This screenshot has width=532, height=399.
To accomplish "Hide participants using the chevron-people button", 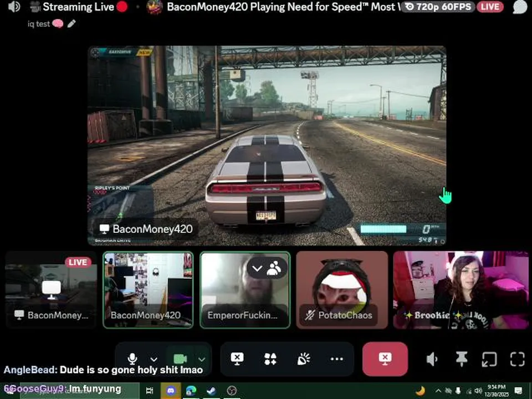I will pyautogui.click(x=267, y=268).
